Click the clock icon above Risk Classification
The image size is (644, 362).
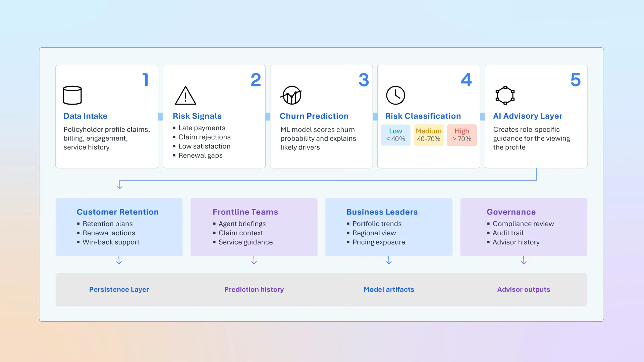395,95
